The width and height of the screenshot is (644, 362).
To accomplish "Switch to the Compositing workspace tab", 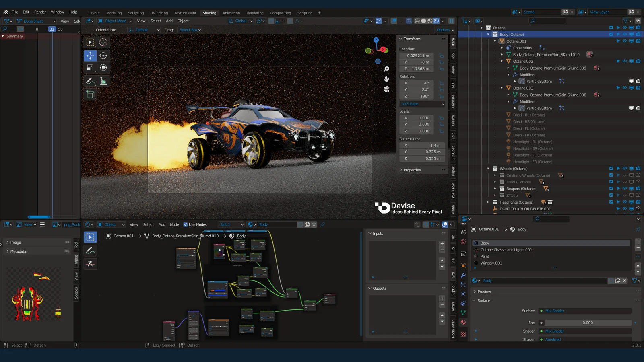I will click(x=280, y=13).
